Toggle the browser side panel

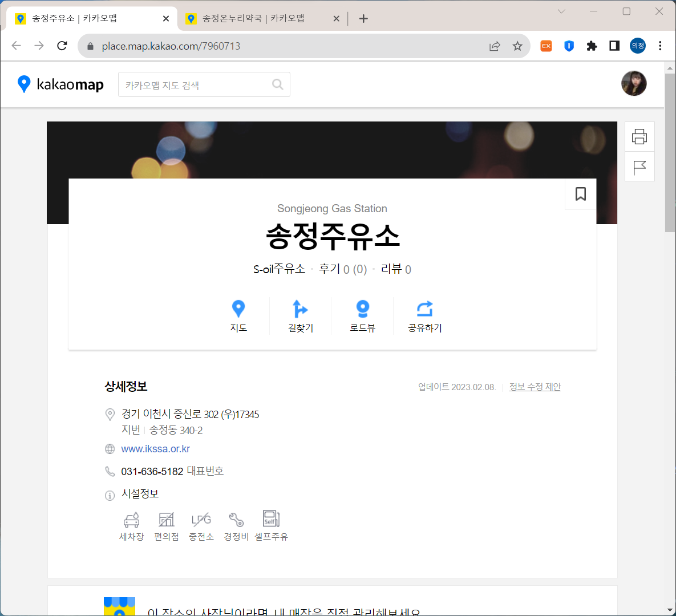point(614,46)
